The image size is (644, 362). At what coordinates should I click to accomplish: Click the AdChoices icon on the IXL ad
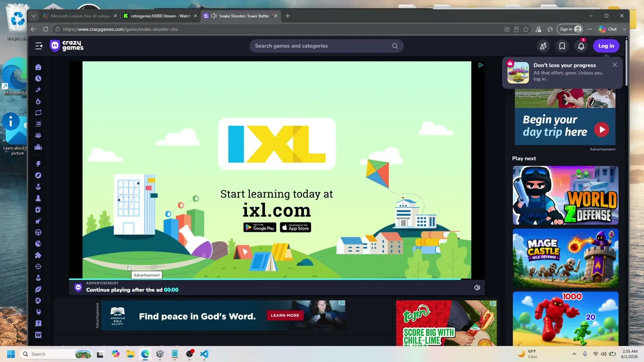tap(480, 65)
